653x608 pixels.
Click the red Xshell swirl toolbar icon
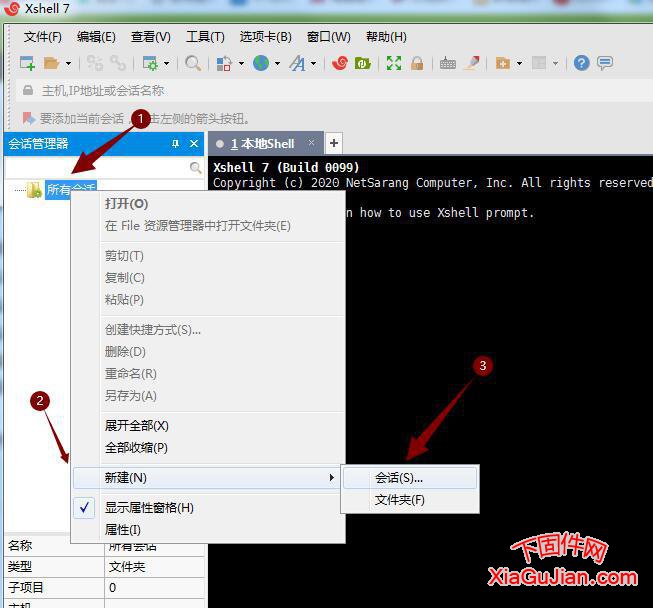coord(340,63)
